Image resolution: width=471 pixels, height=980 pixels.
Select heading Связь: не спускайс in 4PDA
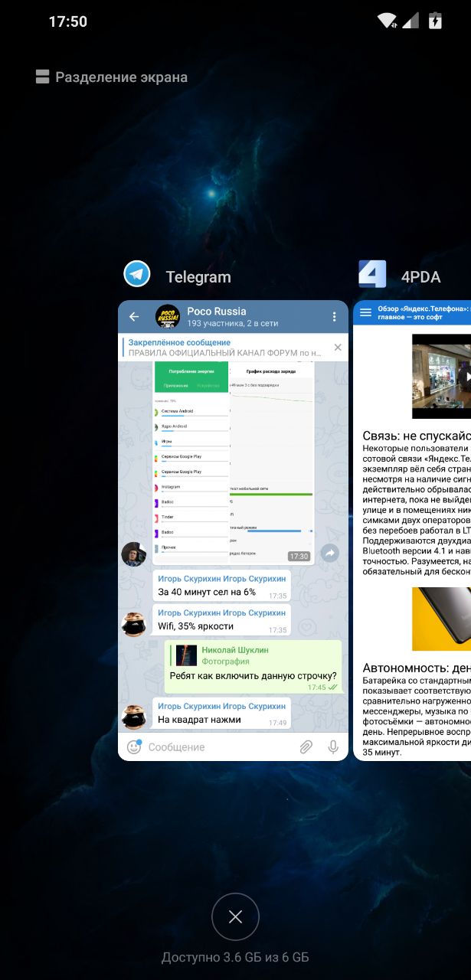point(416,435)
